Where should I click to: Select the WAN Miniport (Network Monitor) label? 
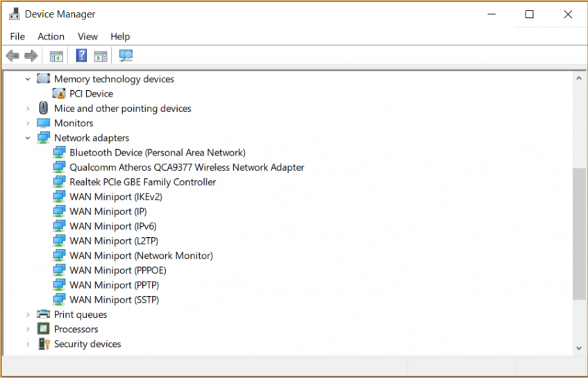(141, 255)
